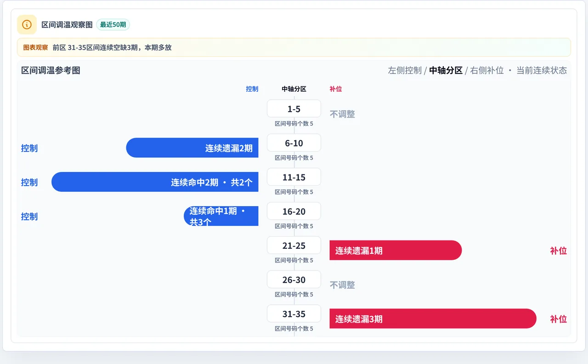Click "区间号码个数 5" under the 31-35 box

pyautogui.click(x=294, y=329)
